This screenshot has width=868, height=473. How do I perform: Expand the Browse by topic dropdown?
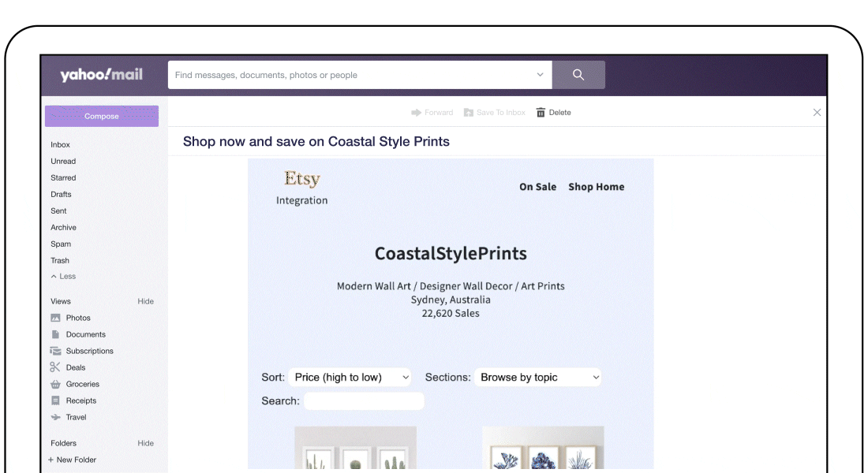pos(537,378)
